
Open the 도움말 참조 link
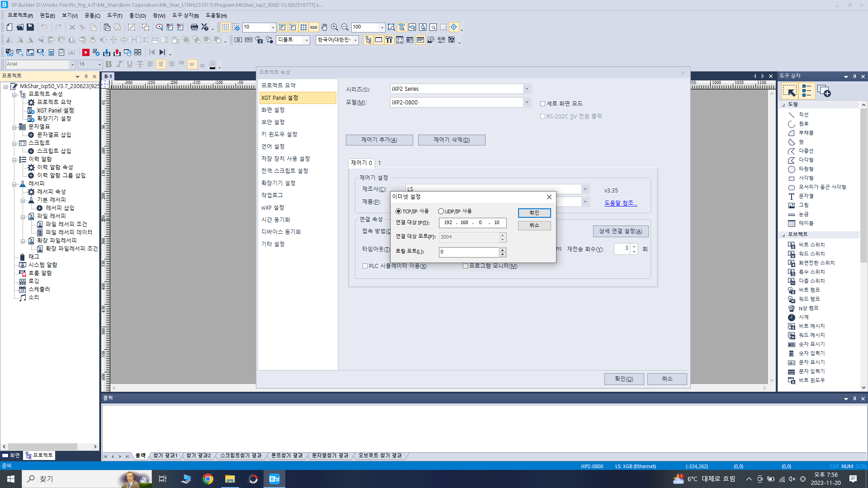click(621, 203)
